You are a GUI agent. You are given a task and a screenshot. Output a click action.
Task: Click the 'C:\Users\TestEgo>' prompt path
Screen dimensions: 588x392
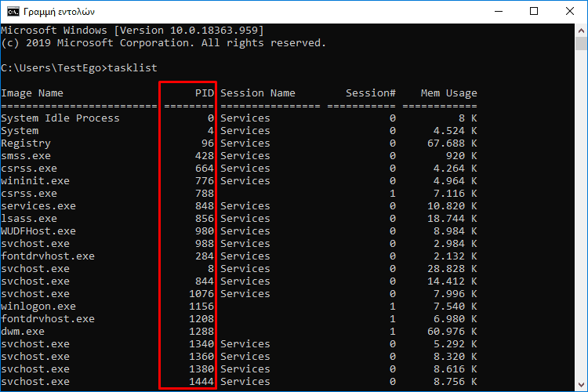click(54, 68)
